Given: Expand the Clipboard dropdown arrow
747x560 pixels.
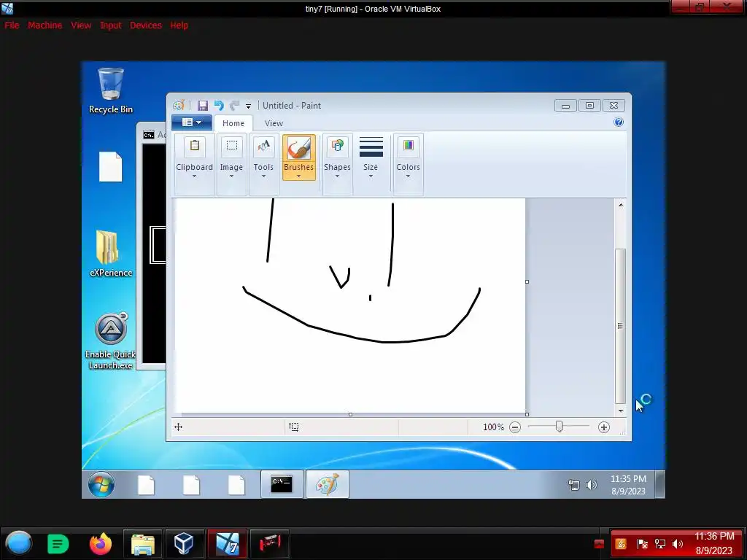Looking at the screenshot, I should tap(194, 176).
